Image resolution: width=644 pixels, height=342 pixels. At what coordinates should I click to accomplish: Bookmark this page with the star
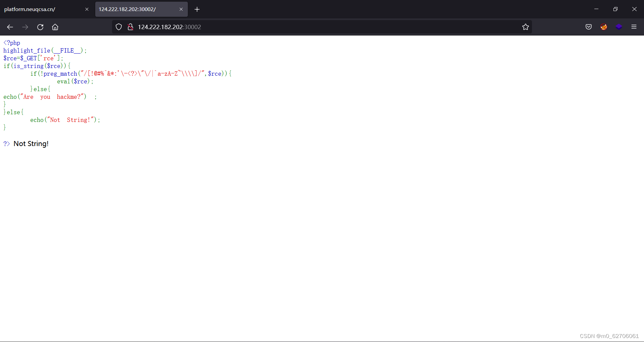coord(526,27)
